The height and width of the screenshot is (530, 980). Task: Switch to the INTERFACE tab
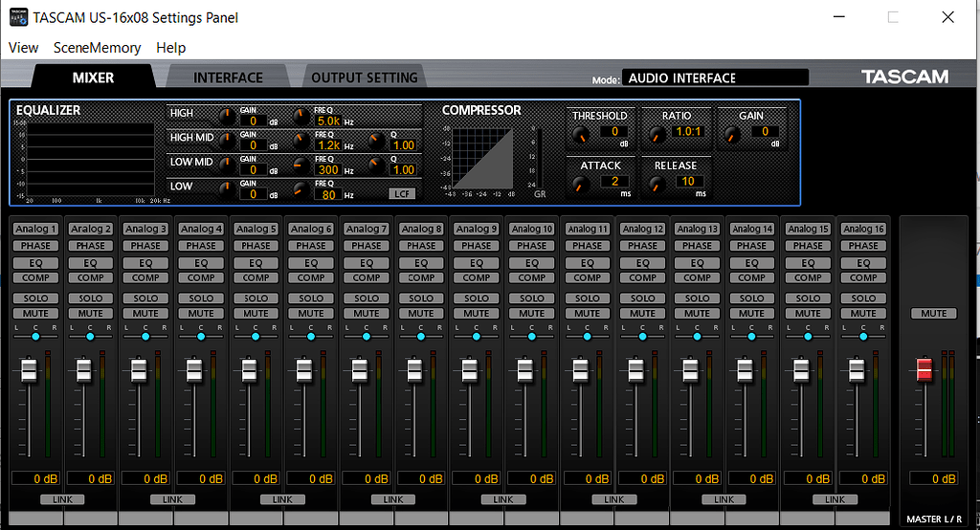click(x=228, y=77)
